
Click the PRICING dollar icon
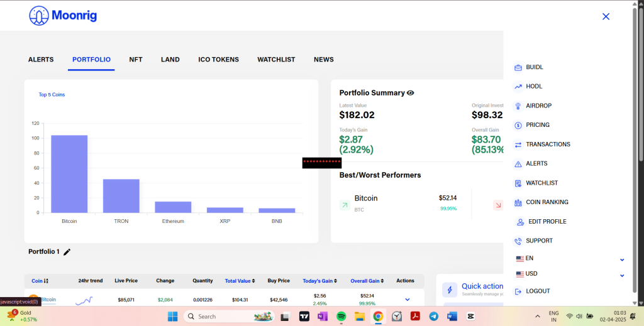(518, 125)
